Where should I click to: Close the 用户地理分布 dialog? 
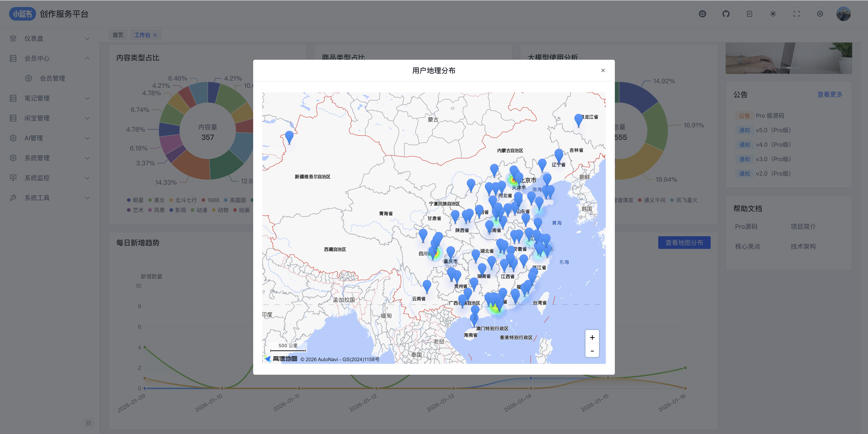(603, 70)
